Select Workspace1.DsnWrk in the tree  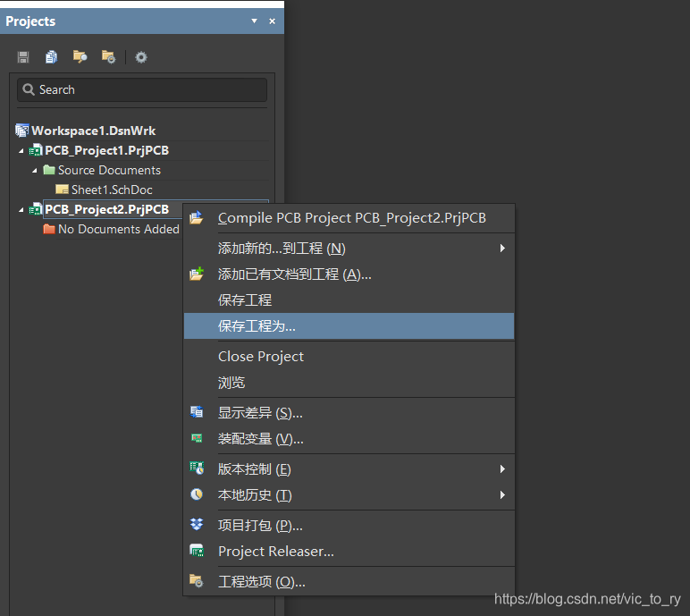click(93, 131)
